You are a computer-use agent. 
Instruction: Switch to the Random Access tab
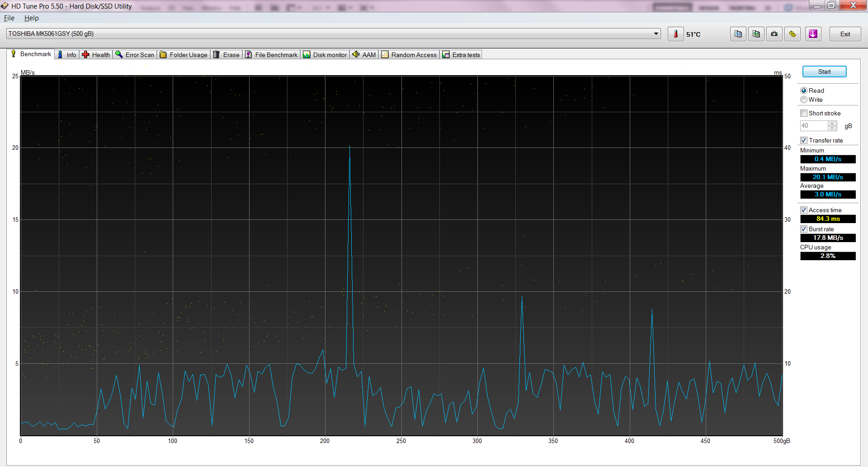(x=409, y=55)
